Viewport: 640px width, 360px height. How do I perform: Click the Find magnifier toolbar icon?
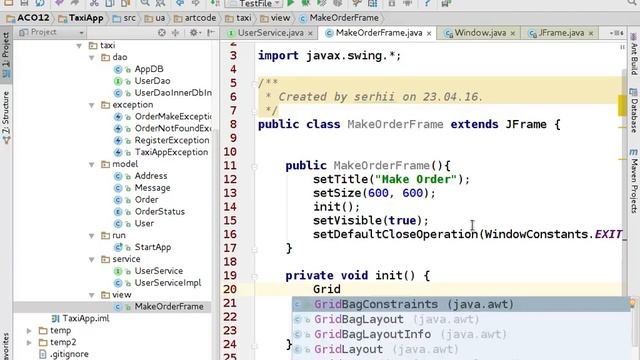coord(145,3)
